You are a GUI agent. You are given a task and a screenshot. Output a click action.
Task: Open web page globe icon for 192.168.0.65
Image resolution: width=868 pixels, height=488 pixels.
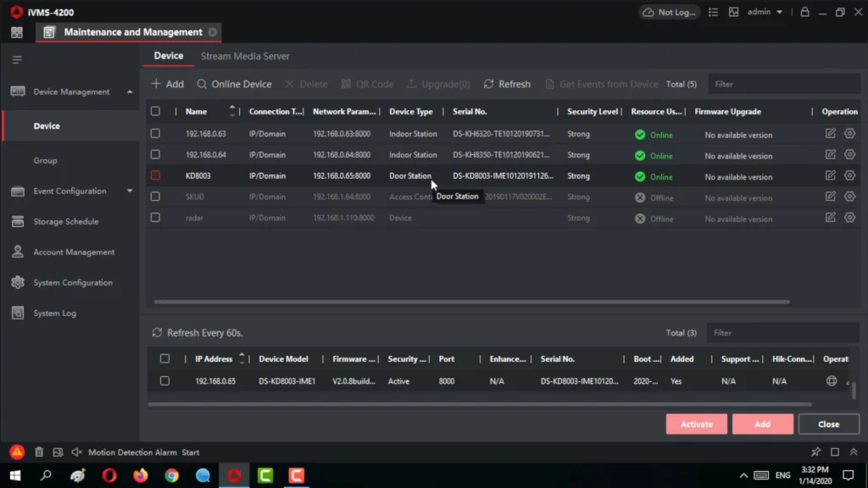coord(832,380)
